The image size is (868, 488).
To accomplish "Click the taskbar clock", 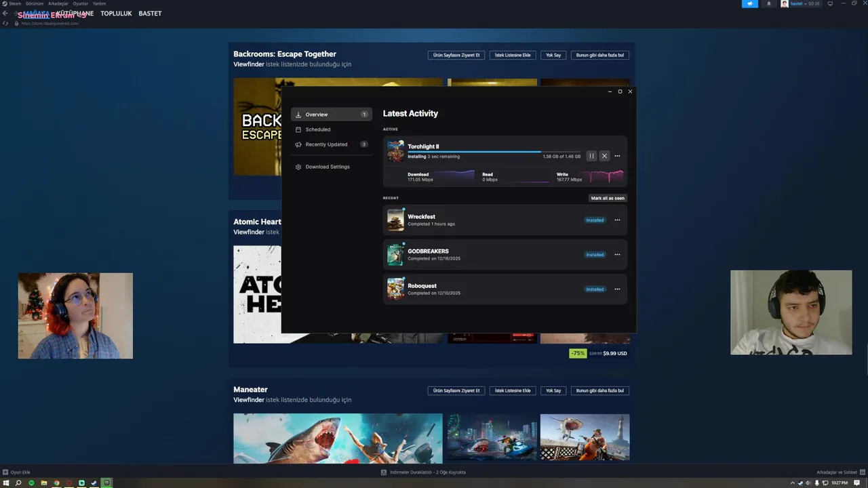I will 840,483.
